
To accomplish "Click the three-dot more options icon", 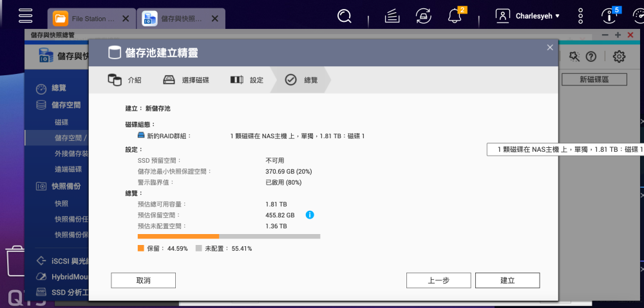I will point(581,16).
